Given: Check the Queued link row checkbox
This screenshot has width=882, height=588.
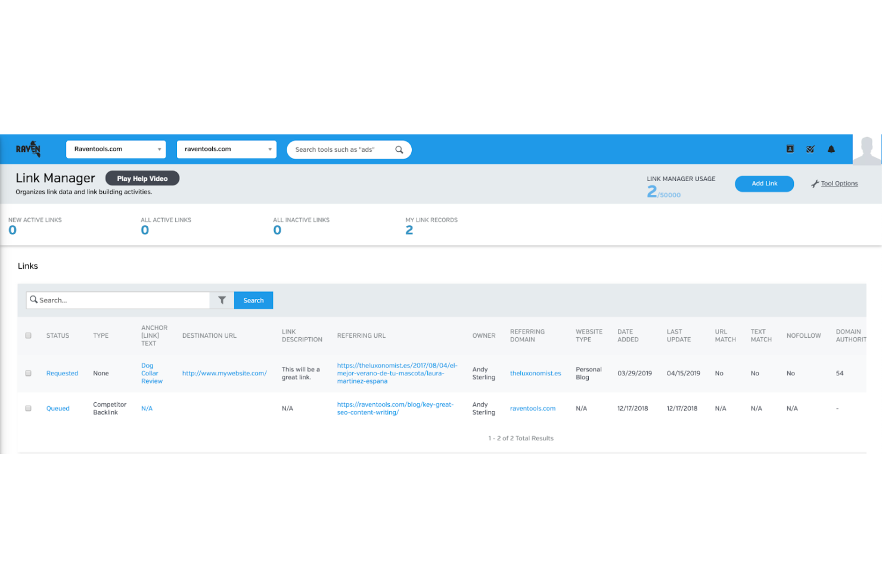Looking at the screenshot, I should point(28,408).
